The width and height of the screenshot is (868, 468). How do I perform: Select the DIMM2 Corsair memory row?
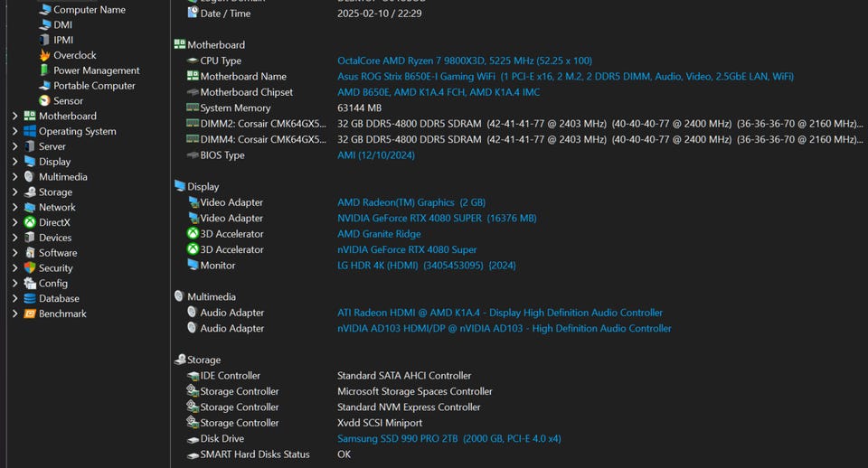524,124
